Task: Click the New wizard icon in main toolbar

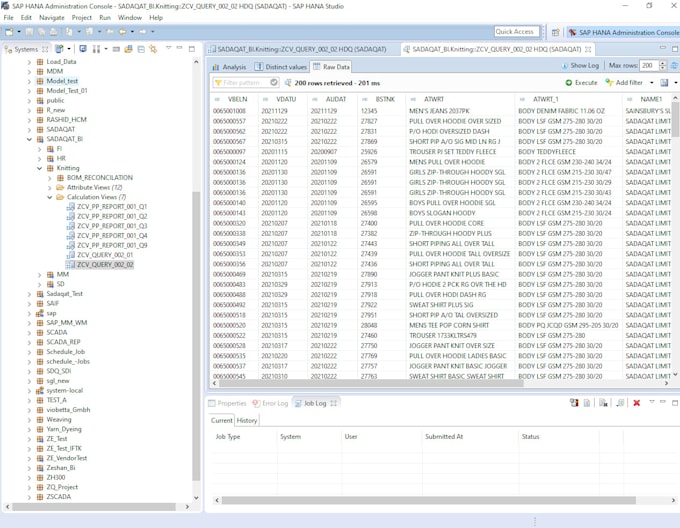Action: (9, 32)
